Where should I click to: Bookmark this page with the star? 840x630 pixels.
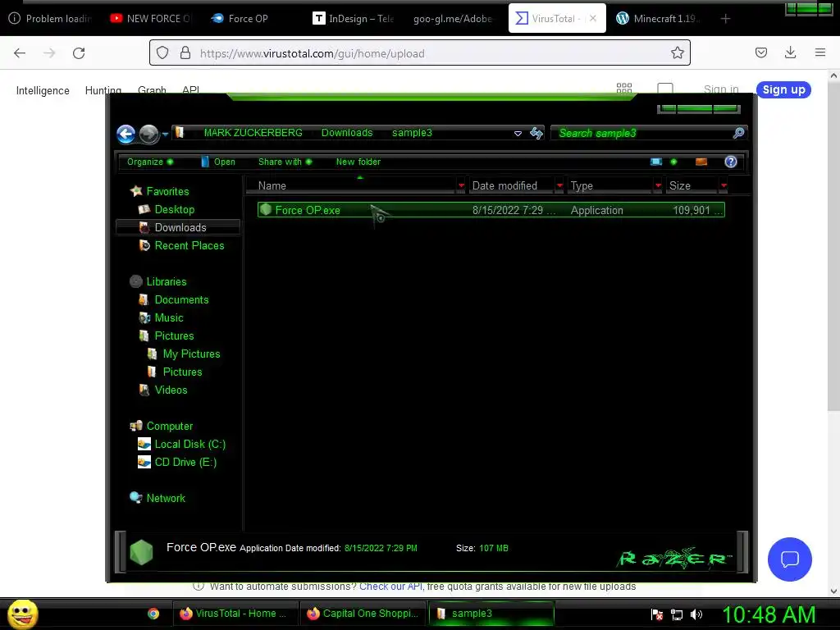pos(677,53)
